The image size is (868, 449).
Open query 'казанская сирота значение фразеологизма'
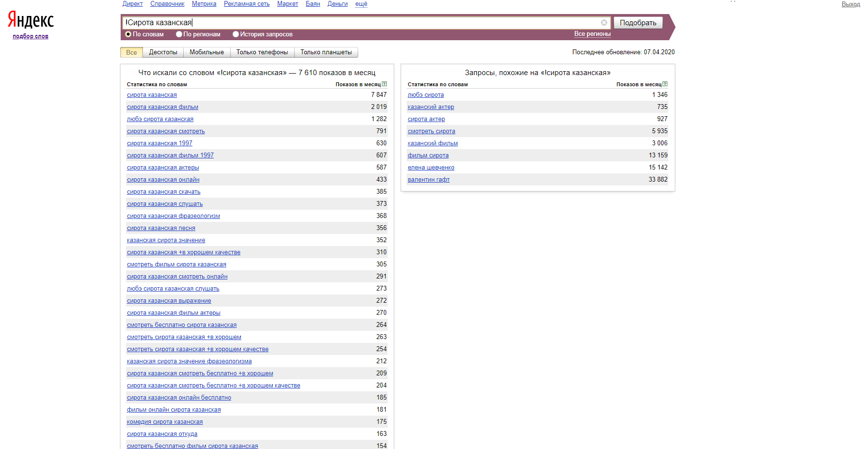pos(189,361)
